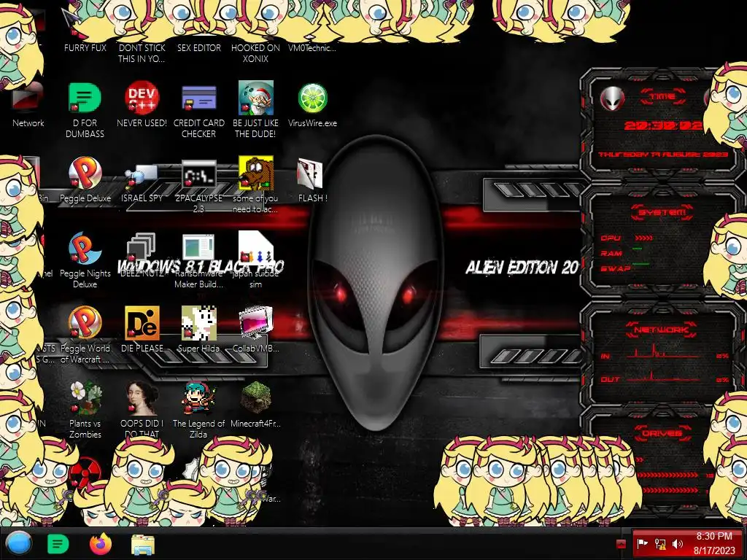Open the D FOR DUMBASS desktop icon

tap(85, 98)
